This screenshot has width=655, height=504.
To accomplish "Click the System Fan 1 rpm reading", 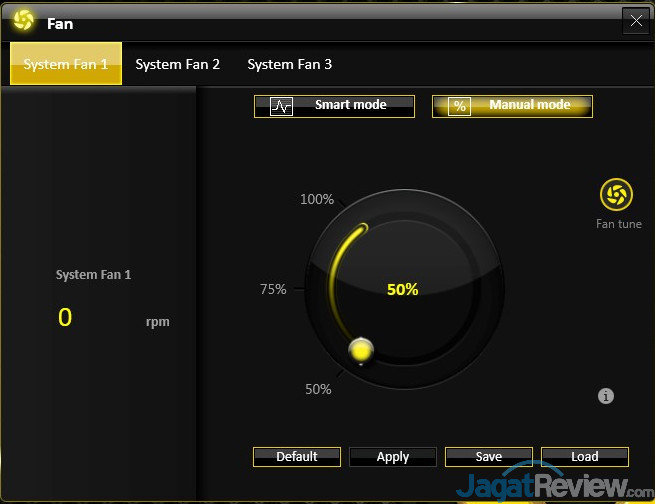I will point(65,317).
